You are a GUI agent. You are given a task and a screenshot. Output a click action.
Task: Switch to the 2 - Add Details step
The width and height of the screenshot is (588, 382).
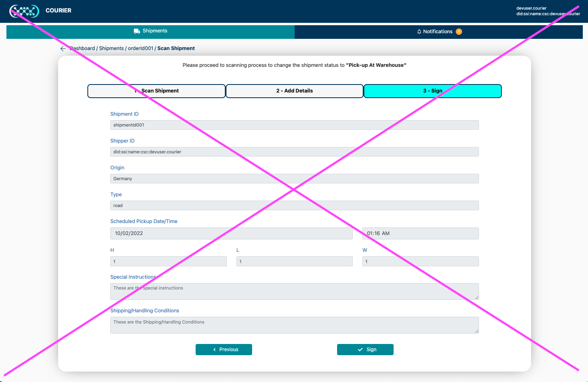coord(294,91)
